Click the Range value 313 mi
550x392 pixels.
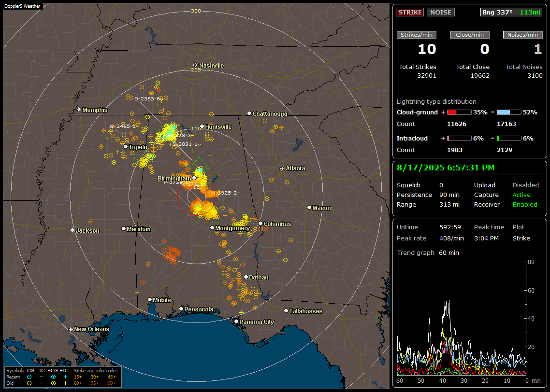click(449, 205)
